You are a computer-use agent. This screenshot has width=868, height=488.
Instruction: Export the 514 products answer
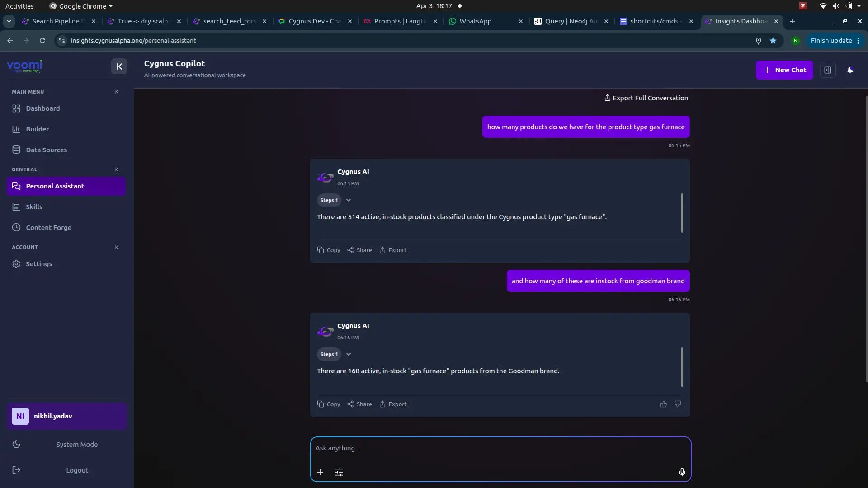[393, 250]
